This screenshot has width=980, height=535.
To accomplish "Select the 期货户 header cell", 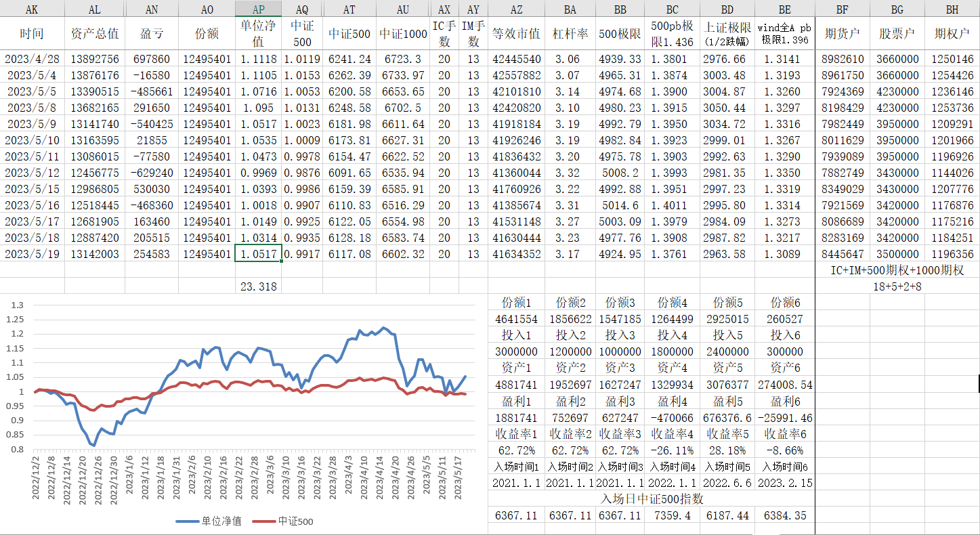I will pos(842,34).
